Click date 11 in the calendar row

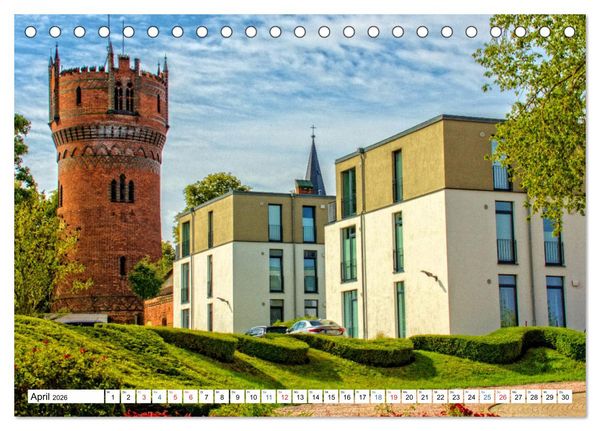point(269,397)
